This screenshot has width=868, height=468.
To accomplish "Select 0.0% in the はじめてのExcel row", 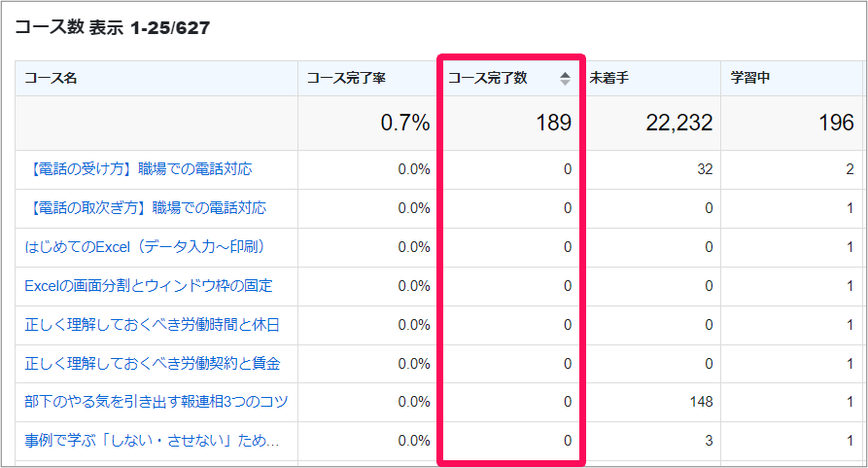I will (x=414, y=246).
